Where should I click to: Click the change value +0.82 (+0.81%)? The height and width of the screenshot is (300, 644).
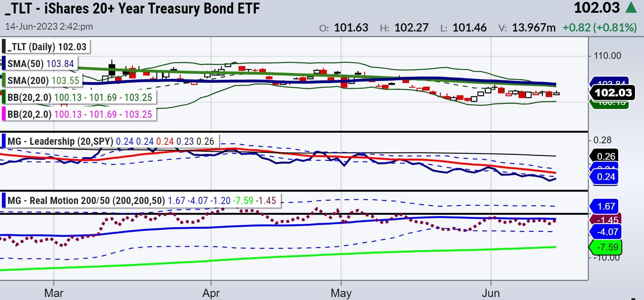click(600, 28)
